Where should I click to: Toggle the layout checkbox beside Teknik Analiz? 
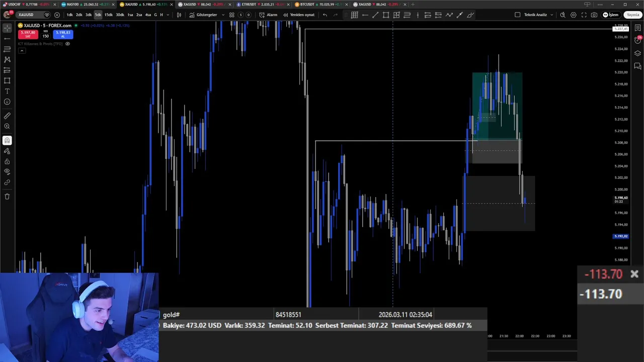point(517,15)
